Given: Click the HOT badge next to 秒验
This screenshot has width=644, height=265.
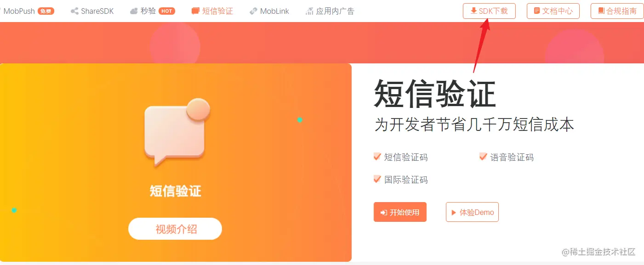Looking at the screenshot, I should click(x=167, y=11).
